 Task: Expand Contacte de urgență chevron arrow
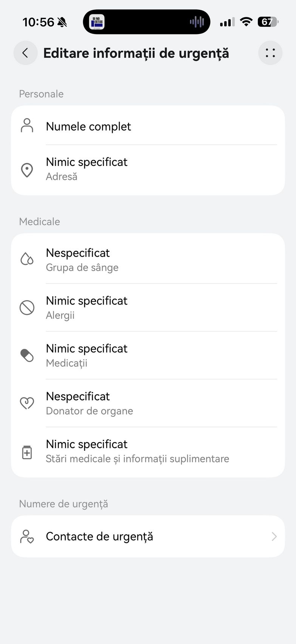(274, 536)
